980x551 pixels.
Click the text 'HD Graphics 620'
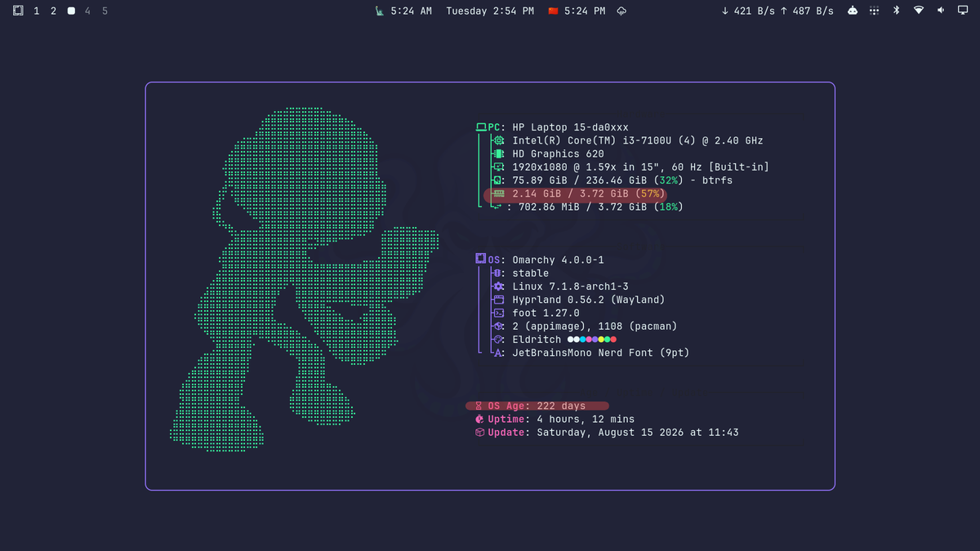(559, 153)
